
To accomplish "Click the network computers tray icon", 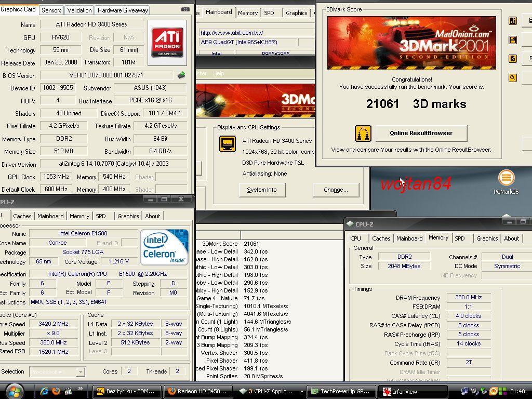I will [x=464, y=391].
